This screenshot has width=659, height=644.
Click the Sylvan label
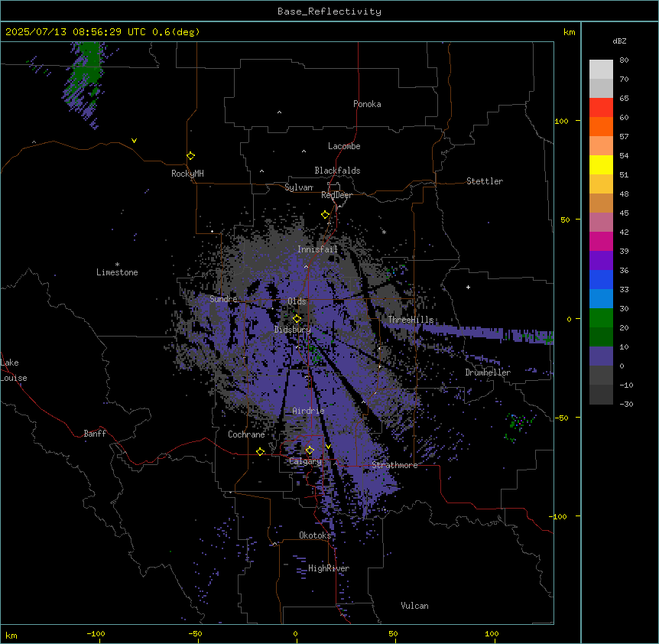(x=298, y=187)
